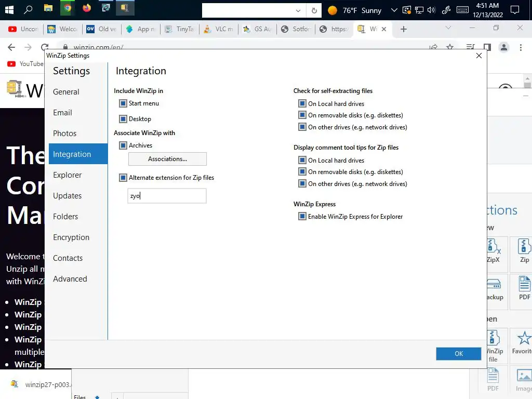Viewport: 532px width, 399px height.
Task: Click the Favorites star icon in WinZip panel
Action: [524, 343]
